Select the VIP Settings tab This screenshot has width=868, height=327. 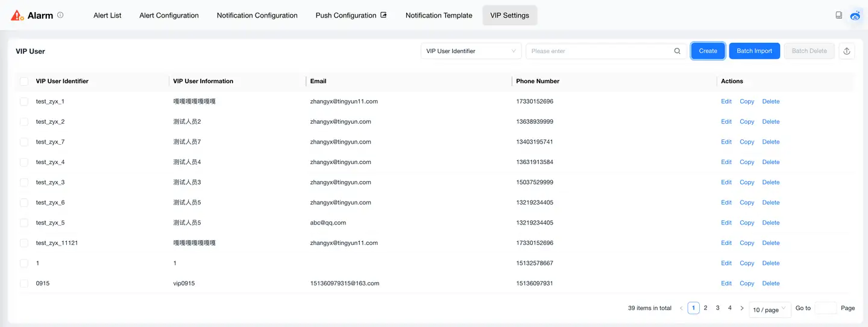coord(510,16)
